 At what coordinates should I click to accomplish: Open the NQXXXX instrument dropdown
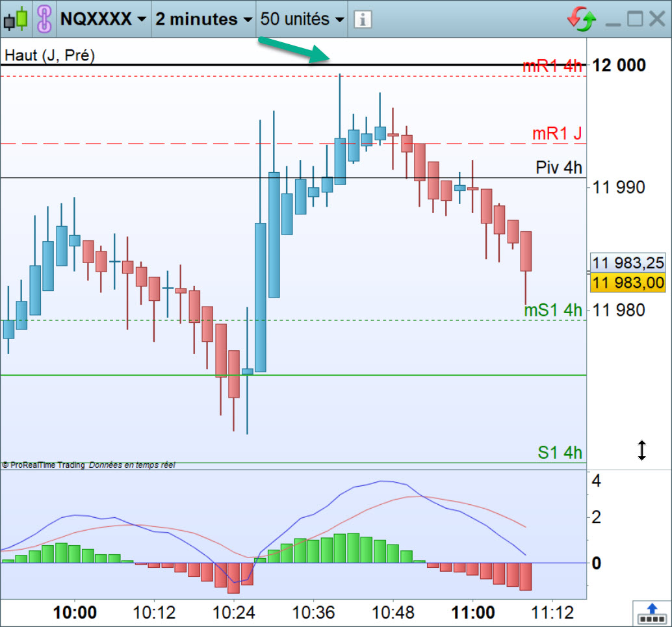pos(103,19)
